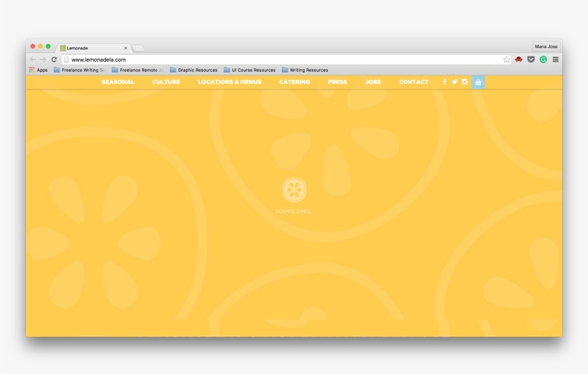
Task: Open Freelance Remote bookmarks folder
Action: pos(138,70)
